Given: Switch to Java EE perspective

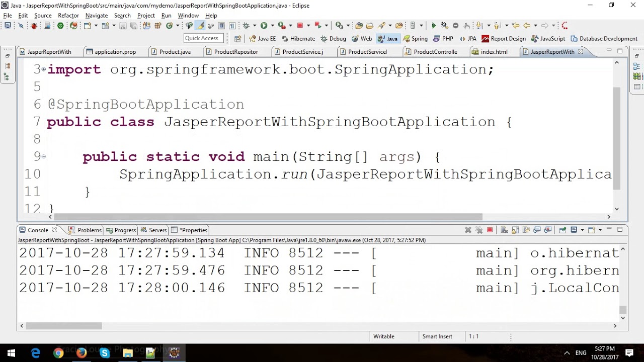Looking at the screenshot, I should point(262,39).
